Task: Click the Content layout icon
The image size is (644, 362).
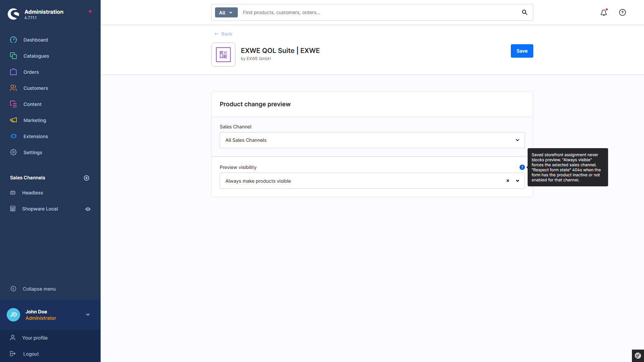Action: [x=13, y=104]
